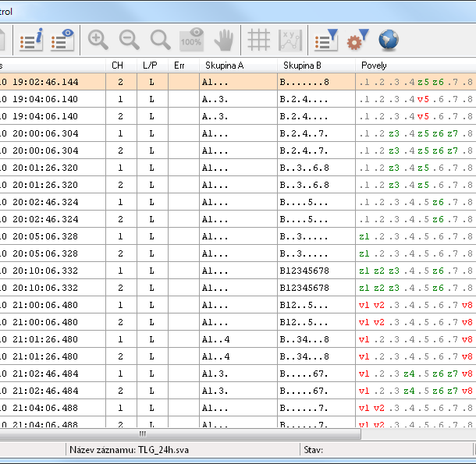The image size is (476, 464).
Task: Reset view with the 100% icon
Action: coord(191,40)
